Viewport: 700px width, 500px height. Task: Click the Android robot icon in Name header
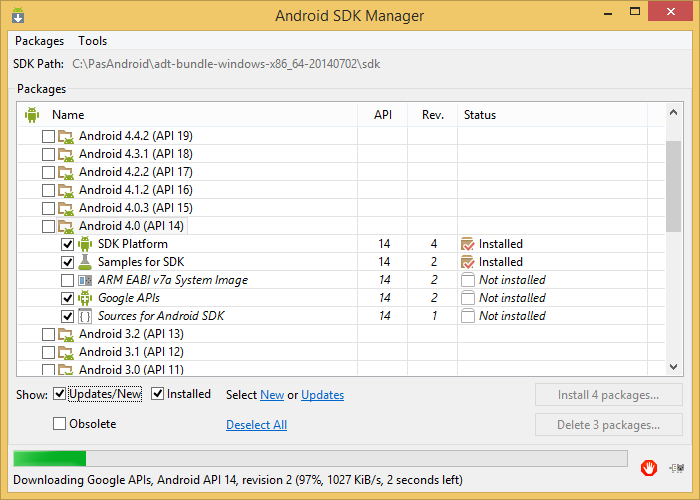(31, 115)
